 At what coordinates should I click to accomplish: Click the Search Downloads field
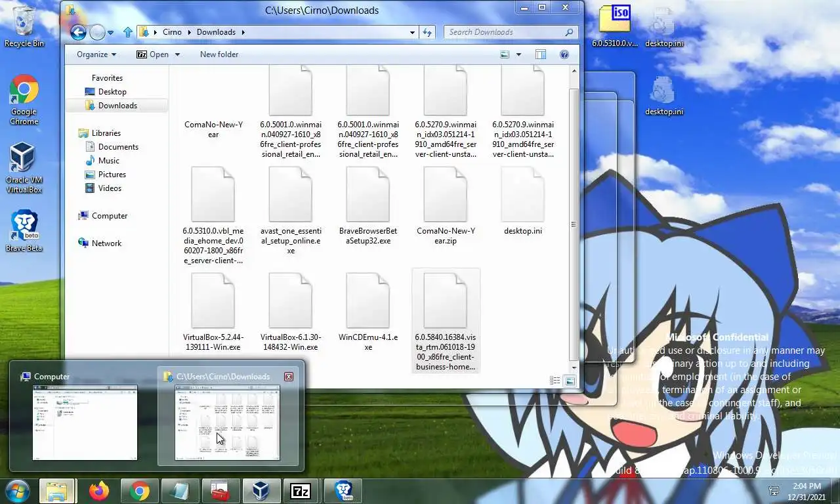(x=511, y=32)
